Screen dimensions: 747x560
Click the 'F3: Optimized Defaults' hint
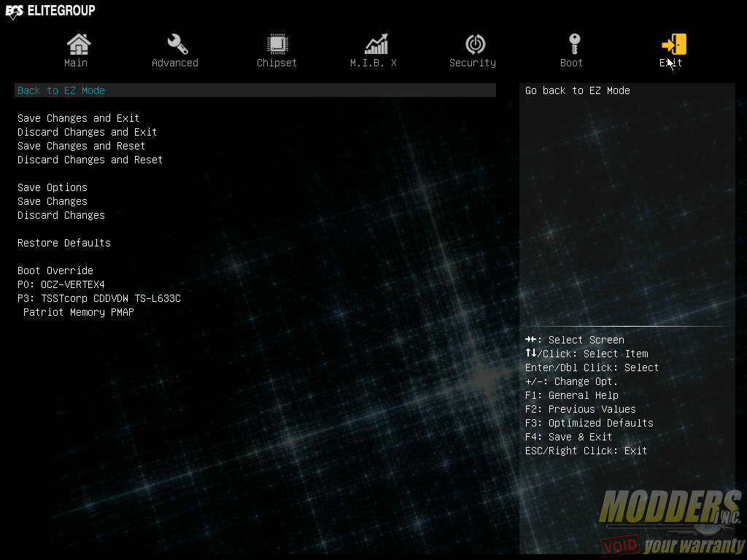tap(589, 424)
